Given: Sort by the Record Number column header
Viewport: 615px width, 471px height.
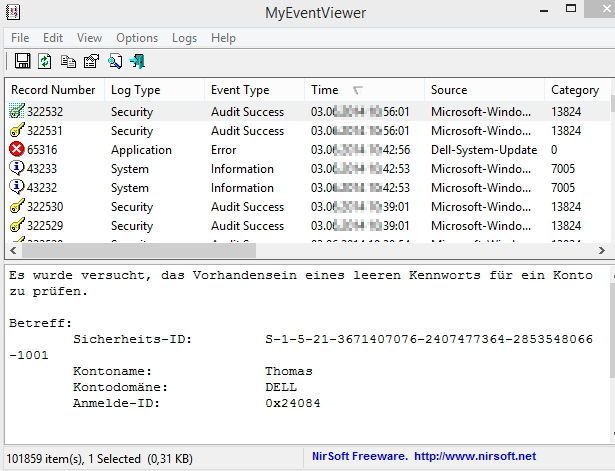Looking at the screenshot, I should [x=55, y=90].
